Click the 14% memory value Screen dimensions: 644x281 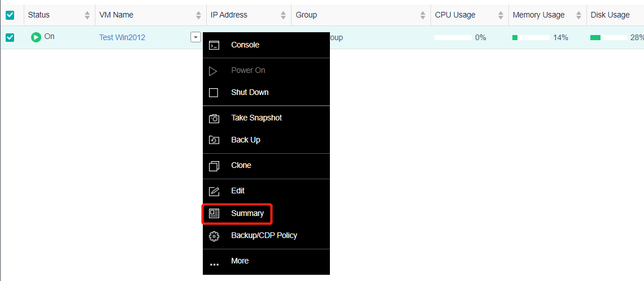click(560, 38)
